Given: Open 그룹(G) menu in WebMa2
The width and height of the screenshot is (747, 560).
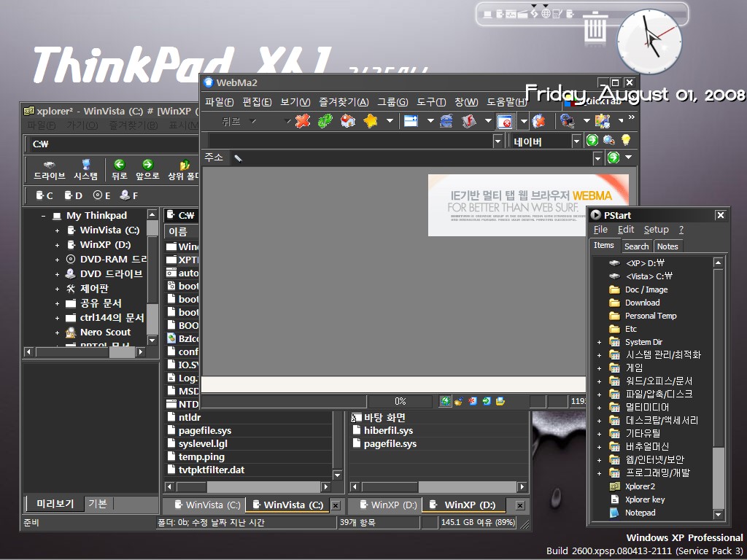Looking at the screenshot, I should coord(392,102).
